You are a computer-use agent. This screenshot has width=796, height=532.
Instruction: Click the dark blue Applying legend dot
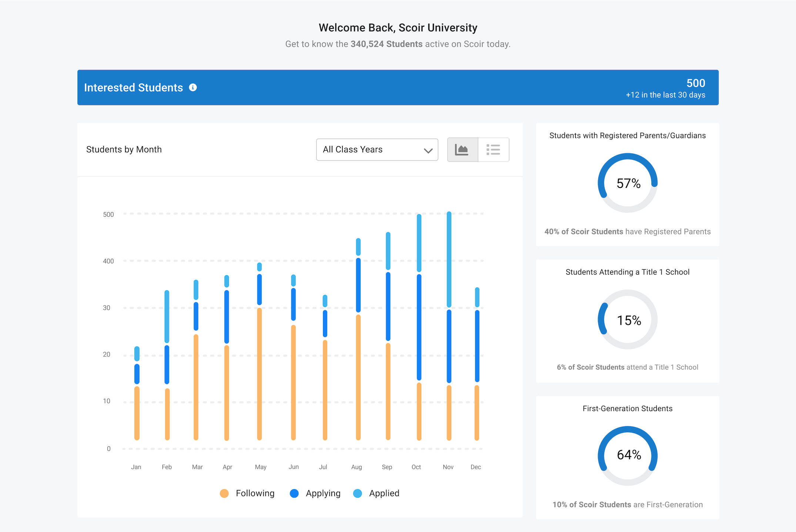click(x=294, y=494)
